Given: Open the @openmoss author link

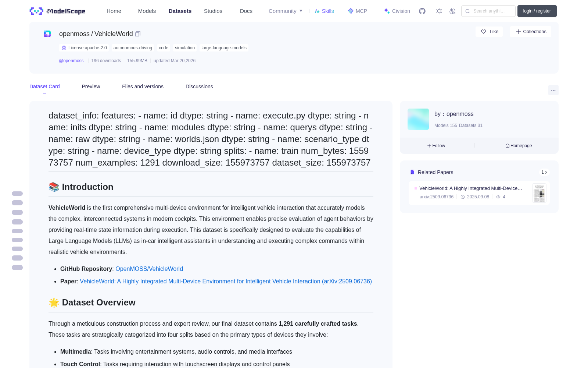Looking at the screenshot, I should [x=71, y=61].
